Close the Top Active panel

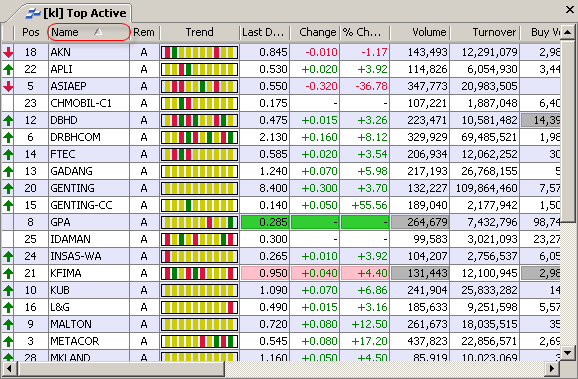tap(570, 10)
